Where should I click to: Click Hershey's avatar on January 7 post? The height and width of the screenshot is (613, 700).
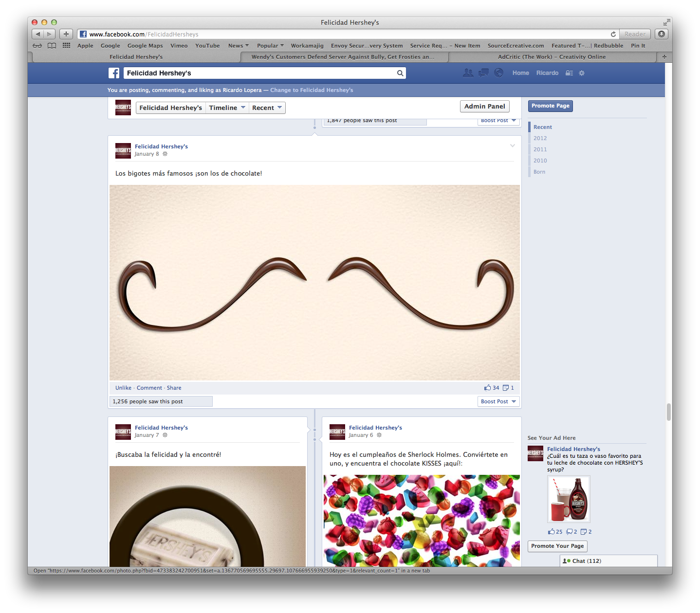point(123,432)
